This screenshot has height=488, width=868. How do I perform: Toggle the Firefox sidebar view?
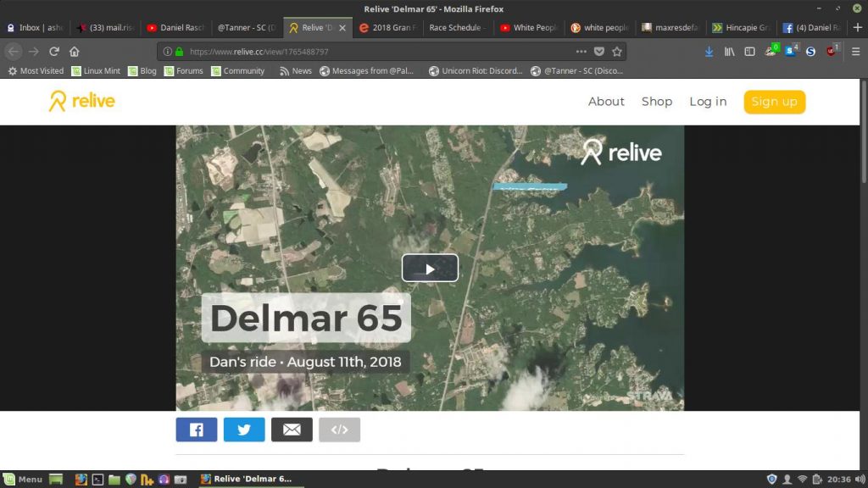click(x=749, y=52)
